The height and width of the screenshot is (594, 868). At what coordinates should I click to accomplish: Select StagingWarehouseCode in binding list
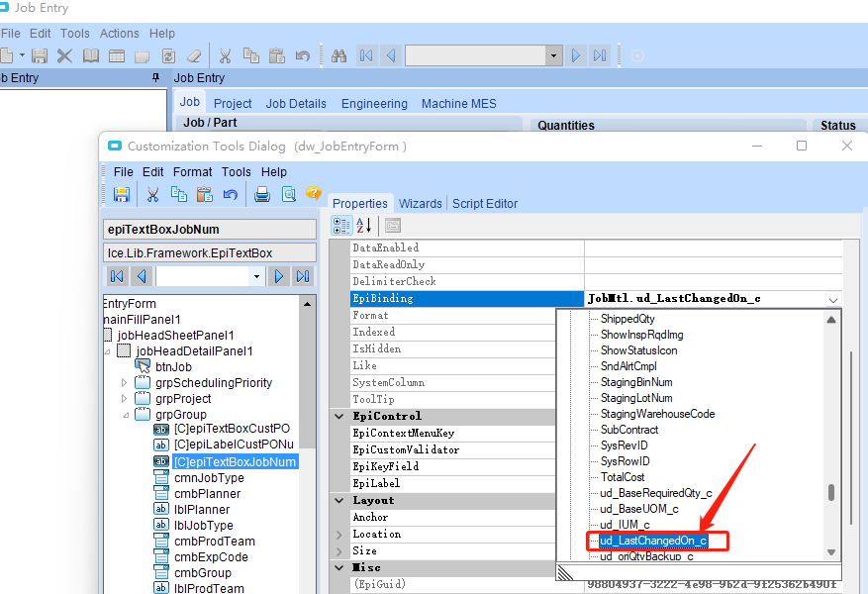pos(657,414)
